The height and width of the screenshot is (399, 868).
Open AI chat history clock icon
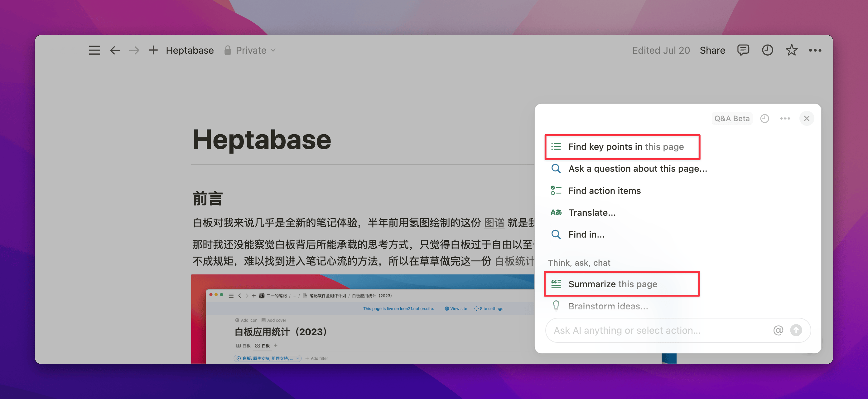tap(764, 118)
